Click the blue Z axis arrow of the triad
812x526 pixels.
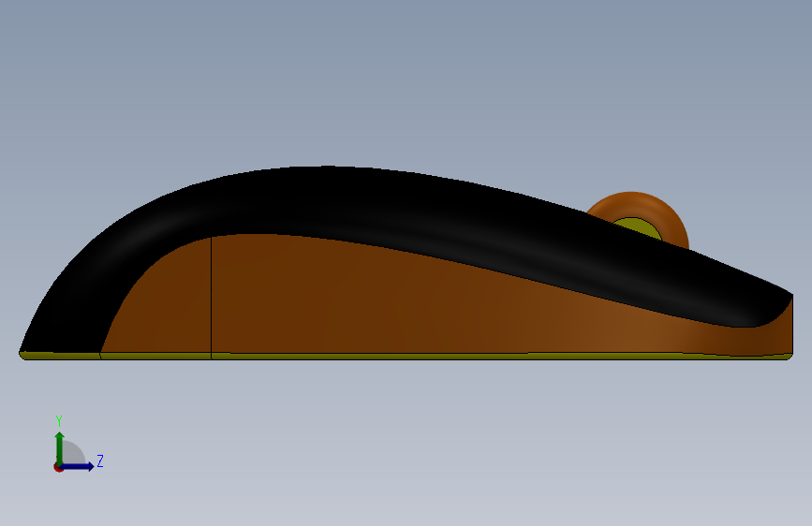click(x=77, y=466)
